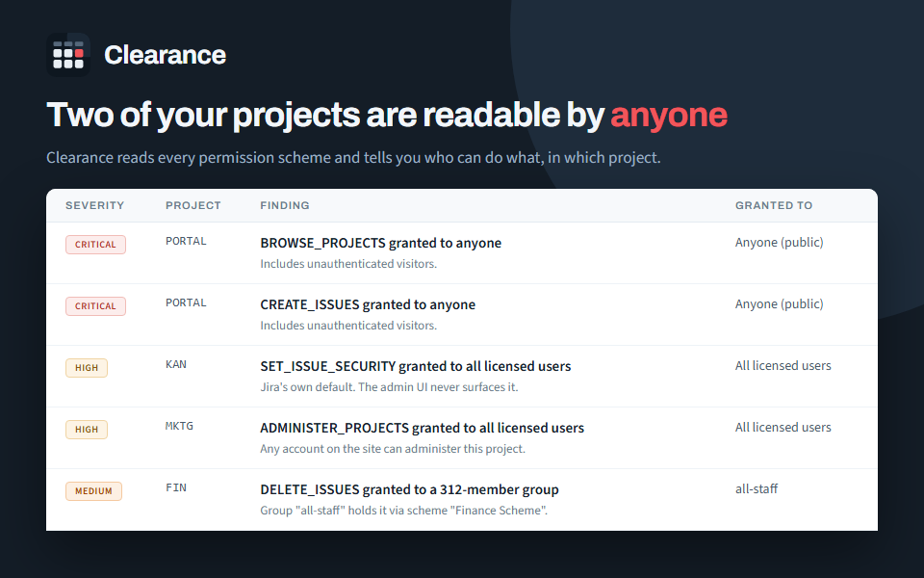Click "Any account on the site can administer this project."
This screenshot has width=924, height=578.
(393, 449)
